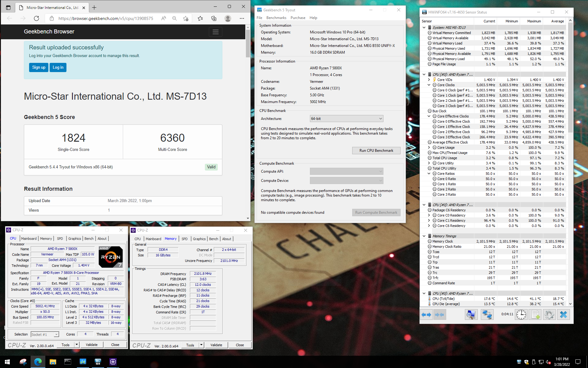Click the Tools button in right CPU-Z
This screenshot has height=368, width=588.
[190, 345]
